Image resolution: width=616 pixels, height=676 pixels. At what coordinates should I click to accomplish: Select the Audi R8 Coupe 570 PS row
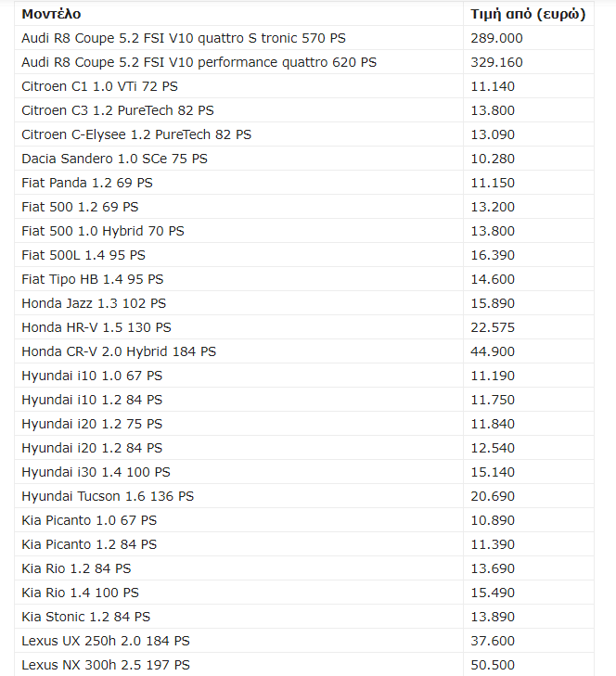click(x=304, y=38)
